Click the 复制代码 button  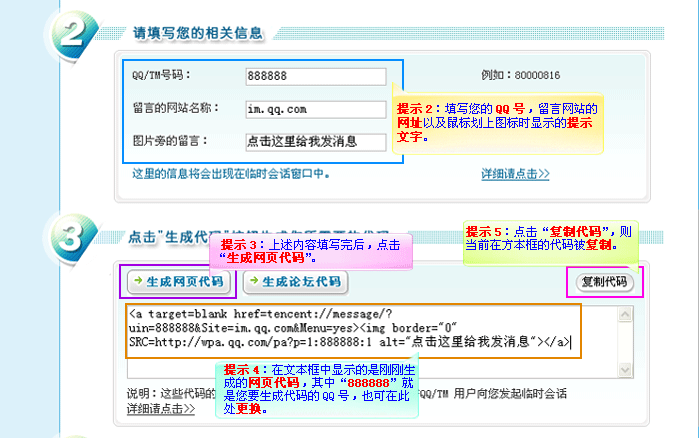tap(606, 282)
